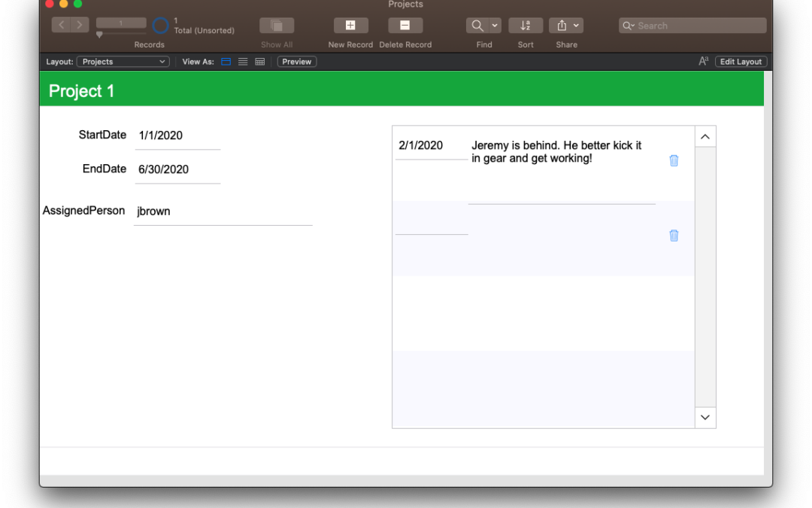Open the text formatting bar icon

click(704, 62)
